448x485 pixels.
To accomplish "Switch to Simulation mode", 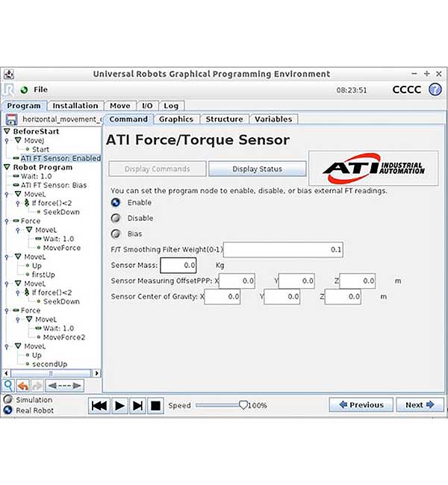I will [7, 399].
